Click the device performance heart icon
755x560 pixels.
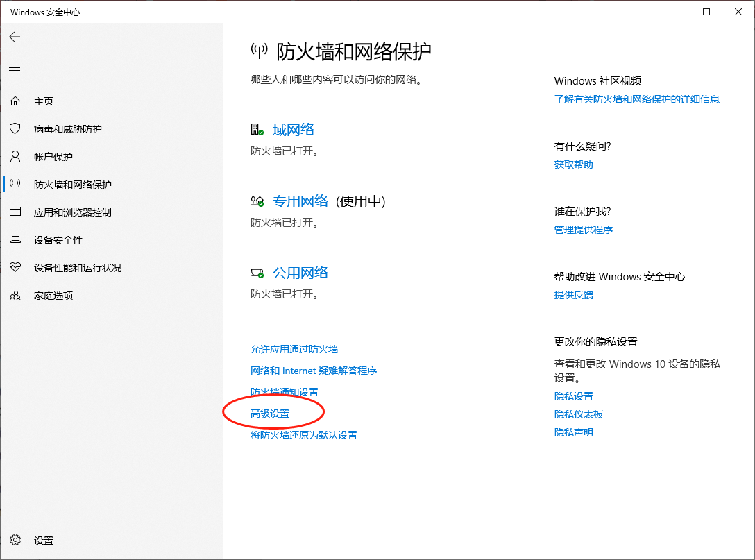tap(15, 268)
